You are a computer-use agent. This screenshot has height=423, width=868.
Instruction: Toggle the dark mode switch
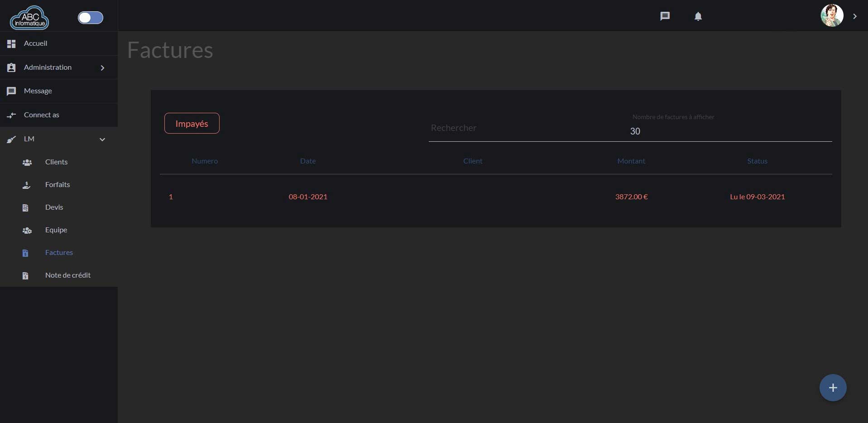(91, 18)
